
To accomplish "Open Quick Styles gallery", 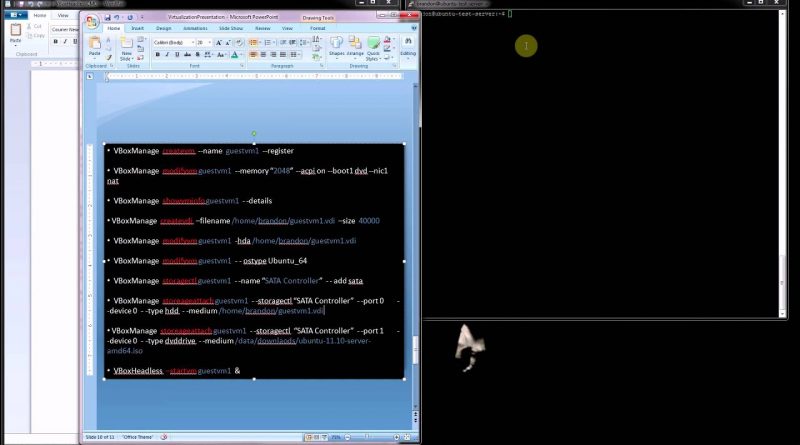I will [373, 48].
